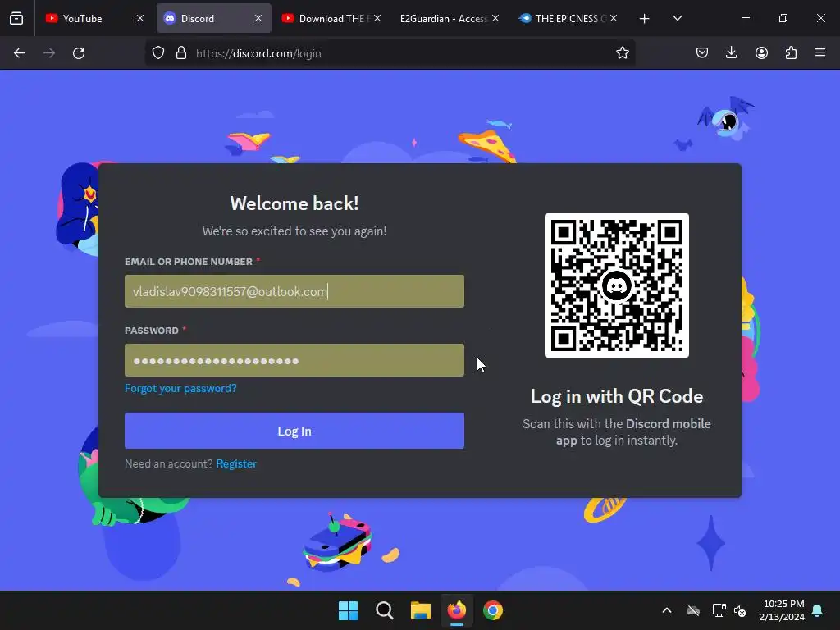This screenshot has width=840, height=630.
Task: Open File Explorer from the taskbar
Action: (x=421, y=610)
